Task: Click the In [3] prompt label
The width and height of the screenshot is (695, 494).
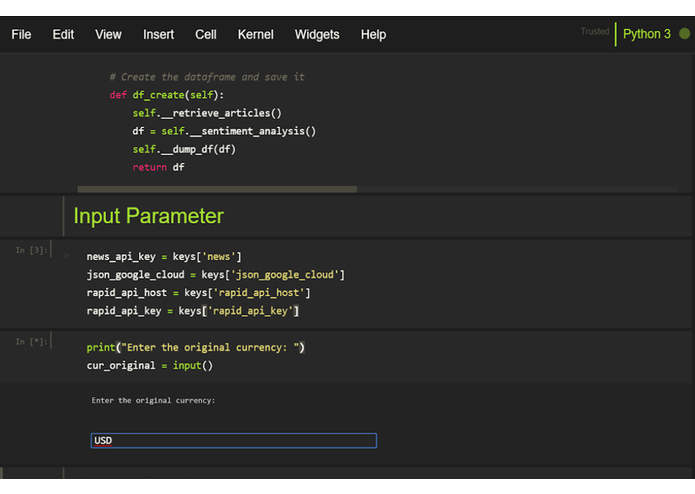Action: [31, 250]
